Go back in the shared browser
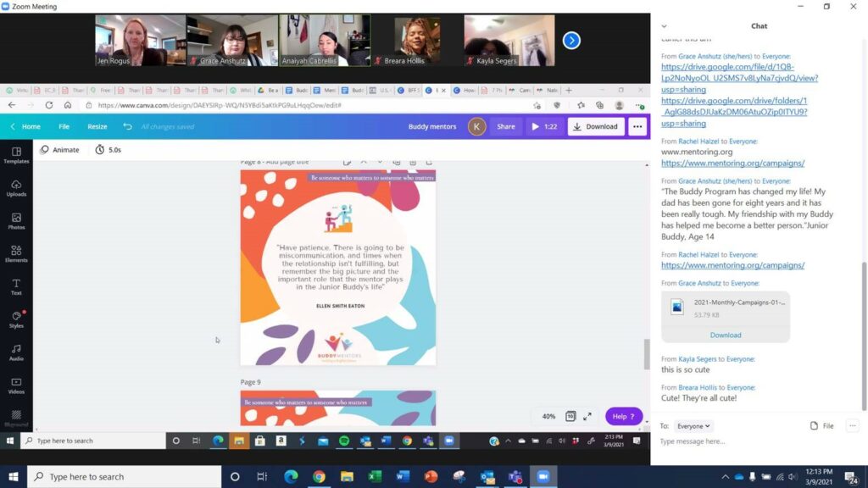 point(12,105)
